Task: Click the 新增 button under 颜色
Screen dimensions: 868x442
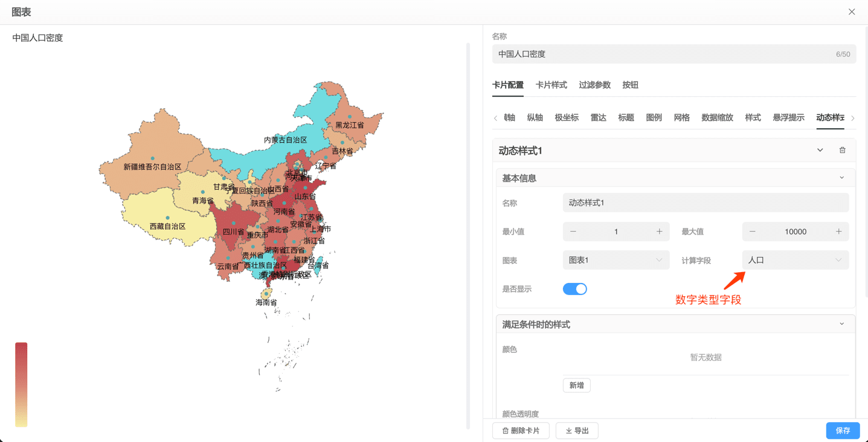Action: click(x=576, y=385)
